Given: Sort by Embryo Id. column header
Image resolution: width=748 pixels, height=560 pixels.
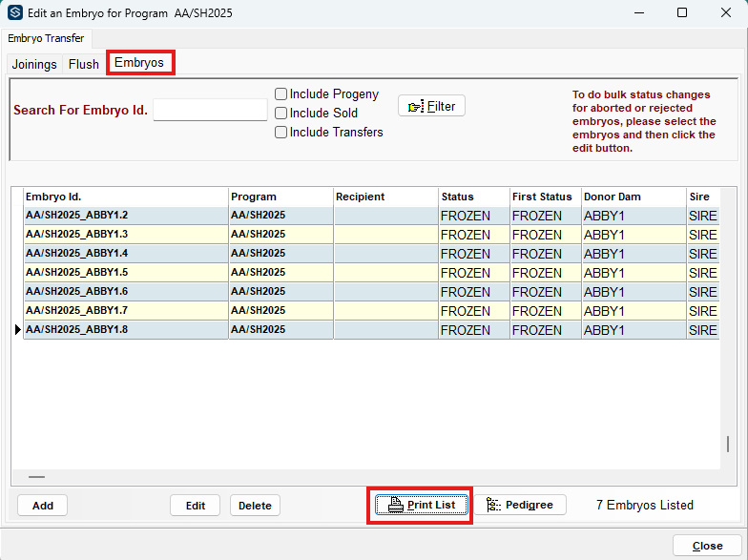Looking at the screenshot, I should (126, 197).
